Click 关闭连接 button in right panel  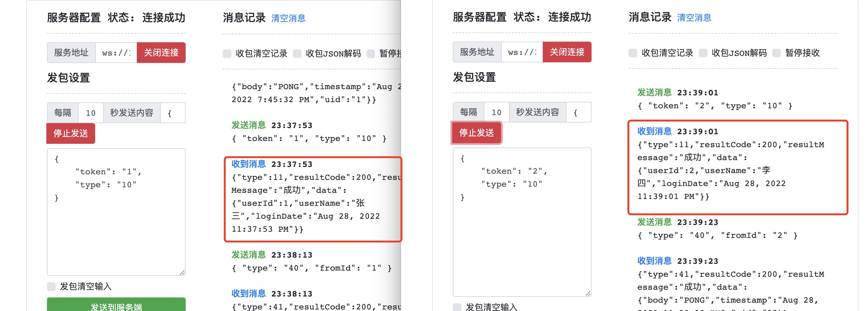coord(567,52)
